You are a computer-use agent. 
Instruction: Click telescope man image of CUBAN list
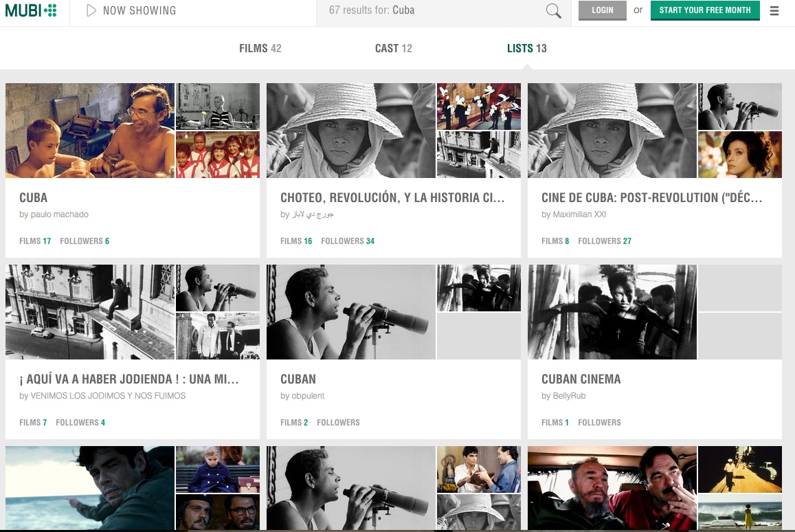pos(351,312)
